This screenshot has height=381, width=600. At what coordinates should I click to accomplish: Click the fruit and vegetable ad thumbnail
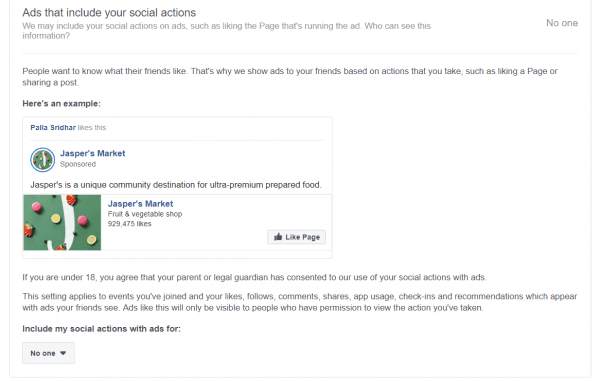(62, 222)
